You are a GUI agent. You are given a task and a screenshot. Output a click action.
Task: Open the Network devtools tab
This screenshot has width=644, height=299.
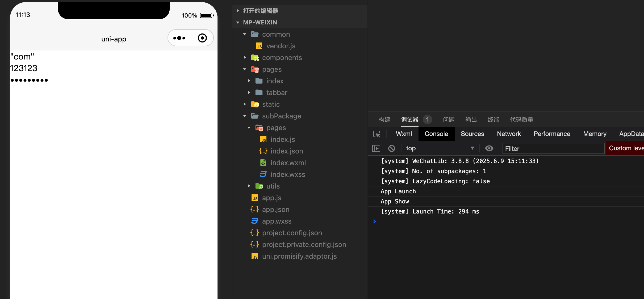pyautogui.click(x=509, y=134)
